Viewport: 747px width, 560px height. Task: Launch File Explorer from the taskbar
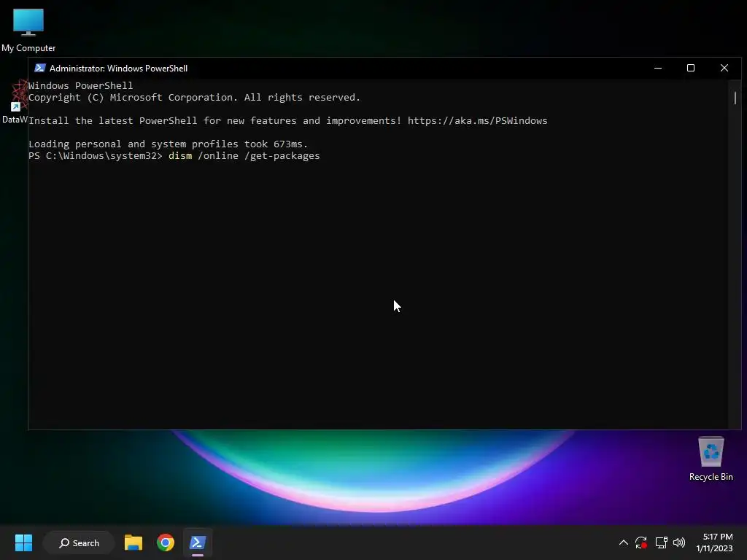(133, 542)
